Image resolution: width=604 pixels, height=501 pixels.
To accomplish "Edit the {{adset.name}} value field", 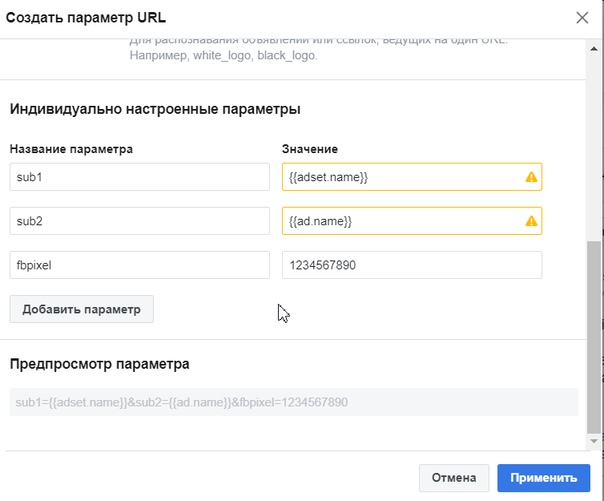I will [x=412, y=177].
